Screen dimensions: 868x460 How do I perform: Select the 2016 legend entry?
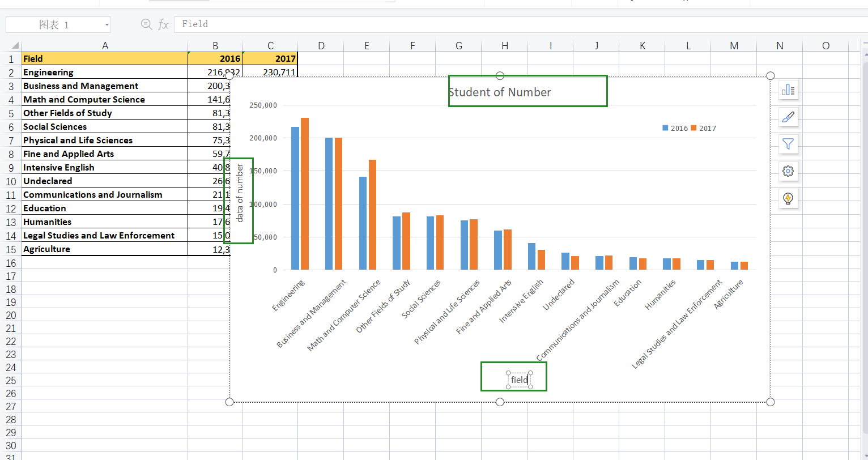point(675,128)
